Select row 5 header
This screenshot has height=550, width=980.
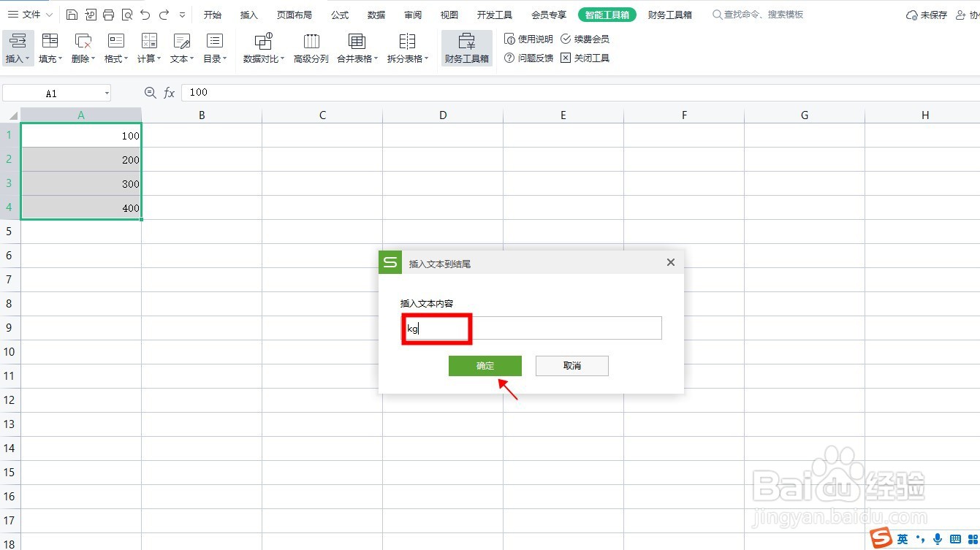click(x=10, y=232)
